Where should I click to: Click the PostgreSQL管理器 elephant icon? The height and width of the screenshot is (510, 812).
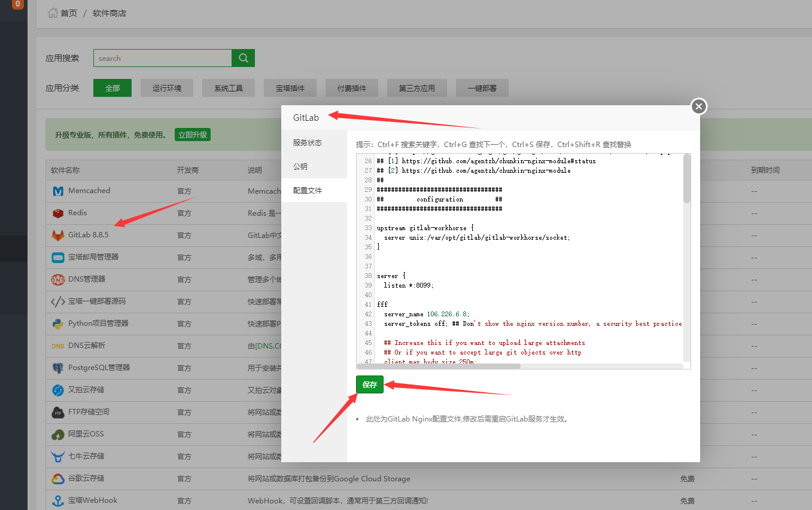[57, 368]
